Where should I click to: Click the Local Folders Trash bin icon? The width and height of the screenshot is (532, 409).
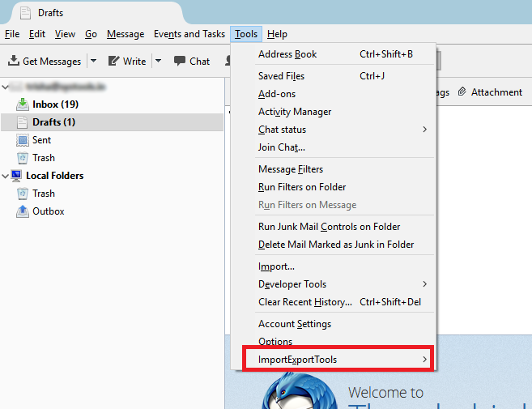pyautogui.click(x=23, y=194)
